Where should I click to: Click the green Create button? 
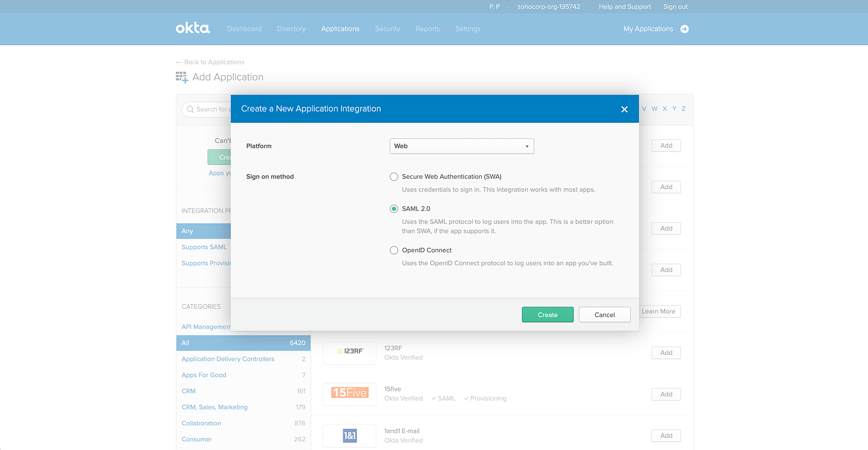tap(548, 315)
